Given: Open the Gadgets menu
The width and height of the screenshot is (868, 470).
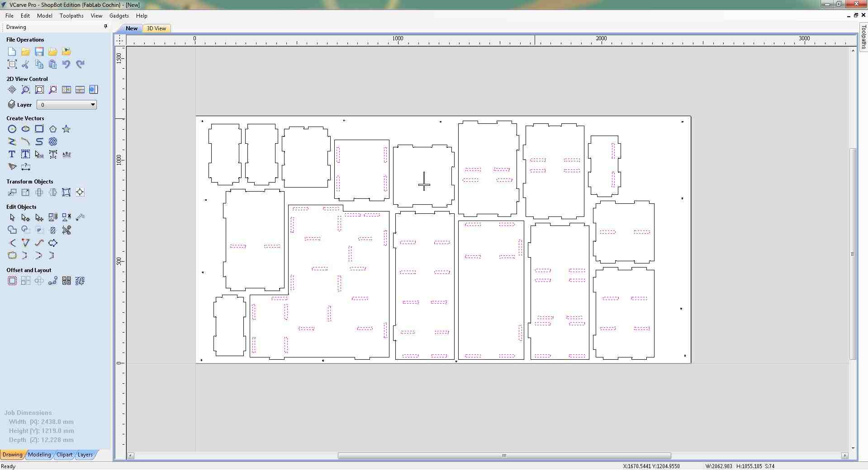Looking at the screenshot, I should [x=119, y=15].
